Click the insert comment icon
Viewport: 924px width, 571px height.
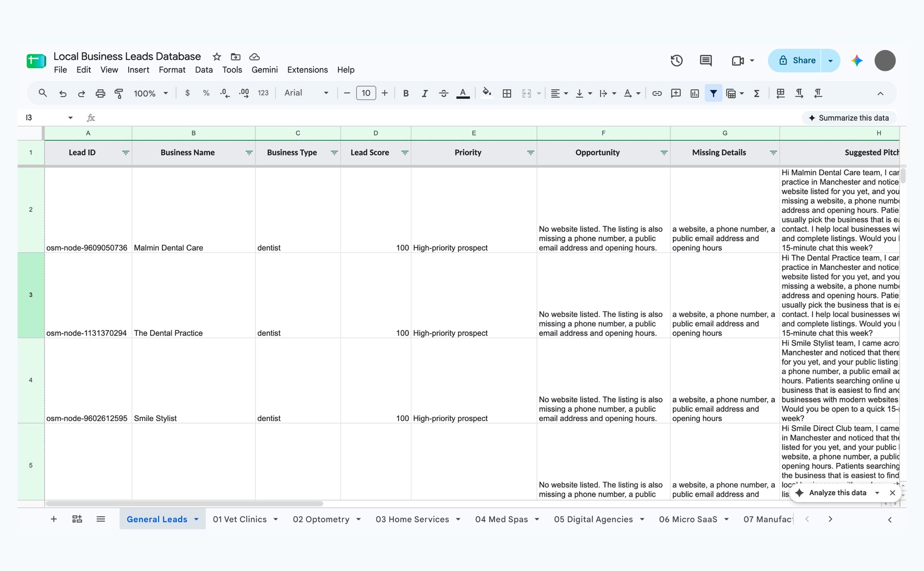676,93
